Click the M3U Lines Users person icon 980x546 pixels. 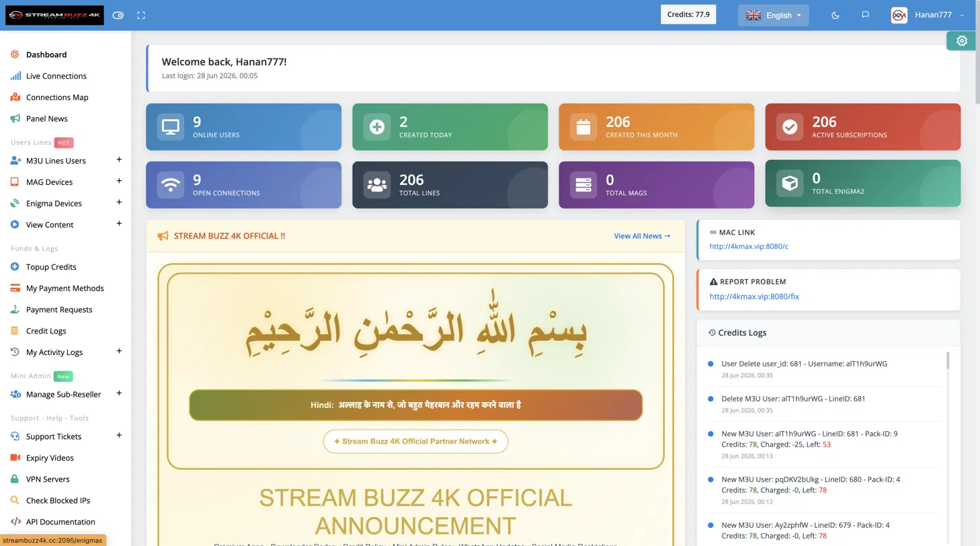[x=15, y=161]
